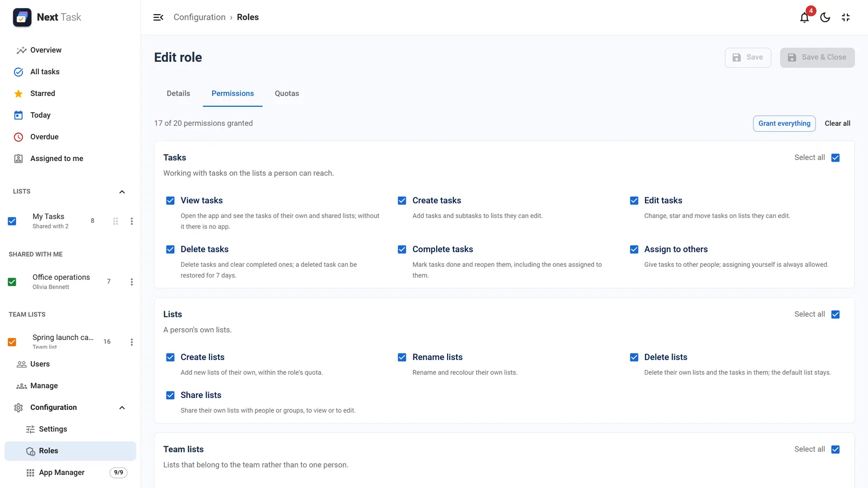Select the Permissions tab
The height and width of the screenshot is (488, 868).
pyautogui.click(x=233, y=93)
